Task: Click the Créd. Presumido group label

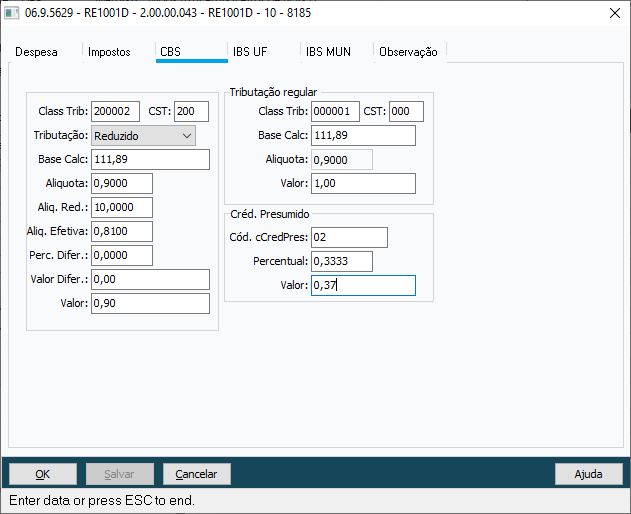Action: pos(270,214)
